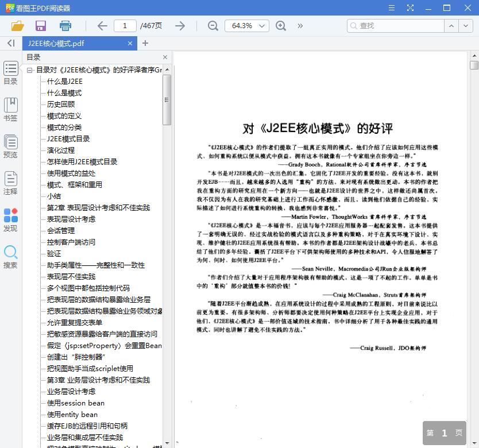The width and height of the screenshot is (479, 448).
Task: Open a PDF file via folder icon
Action: (17, 26)
